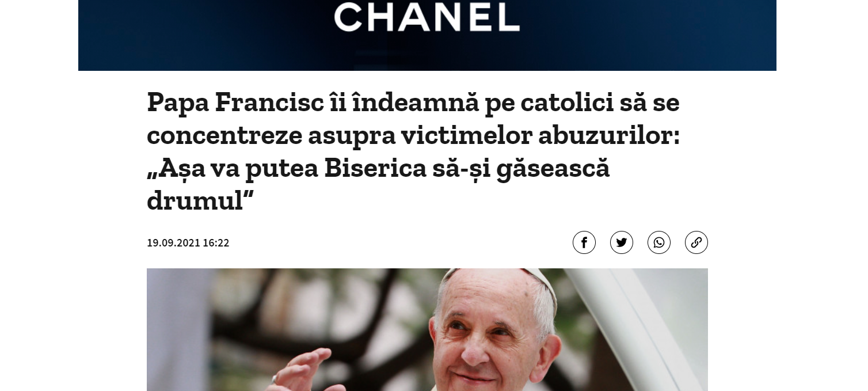Click the publication time 16:22

(216, 243)
